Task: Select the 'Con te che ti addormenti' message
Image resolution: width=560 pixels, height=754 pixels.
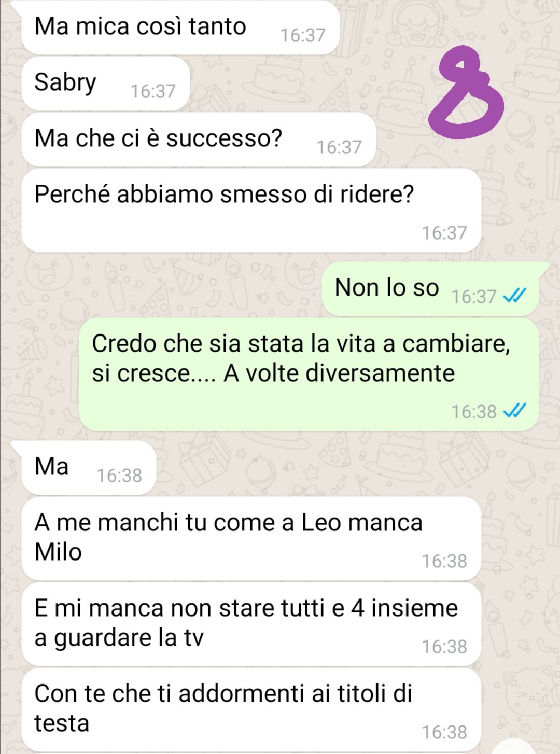Action: (251, 709)
